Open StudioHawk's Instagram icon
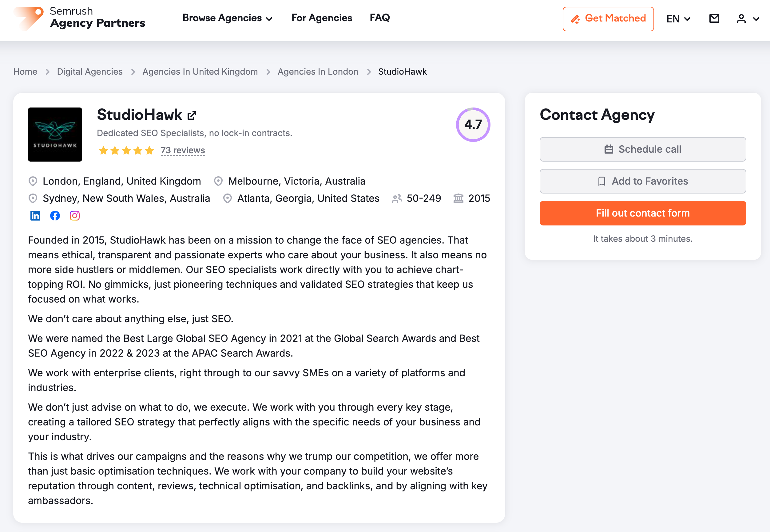The height and width of the screenshot is (532, 770). 75,216
